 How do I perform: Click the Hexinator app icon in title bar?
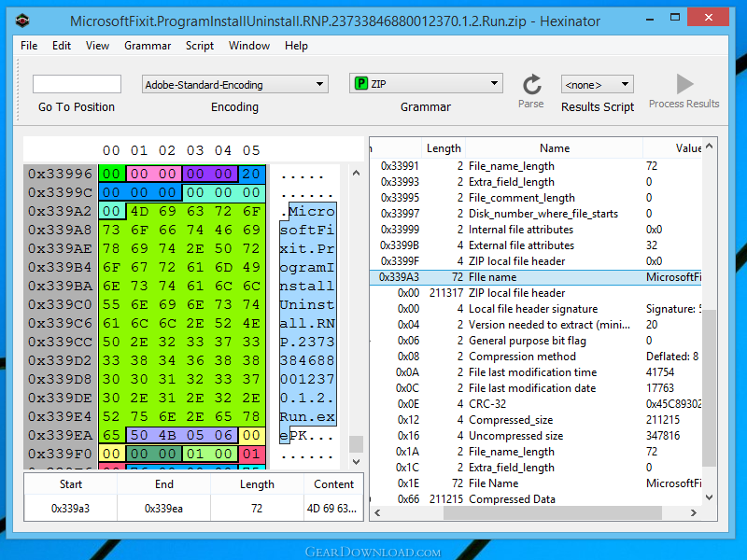point(22,21)
